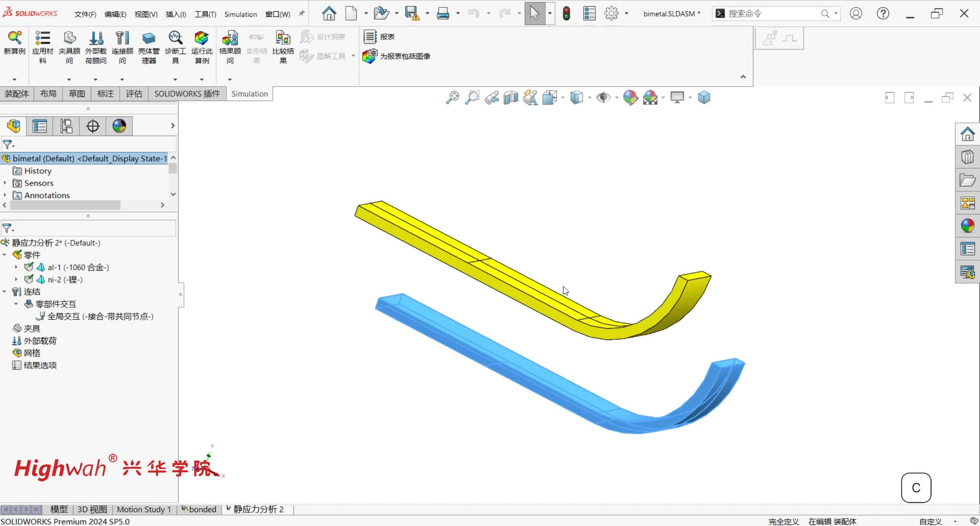Expand the al-1 part in the study tree
Viewport: 980px width, 526px height.
(16, 267)
